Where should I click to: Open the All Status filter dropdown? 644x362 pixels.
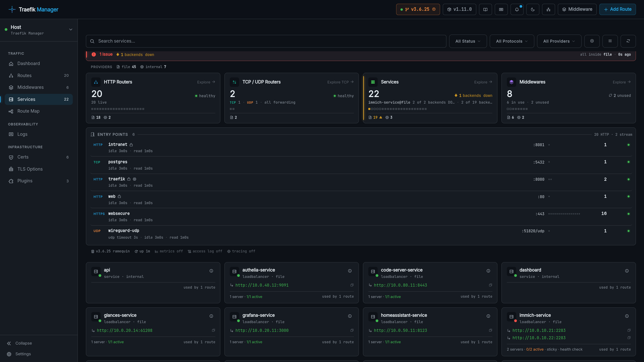pyautogui.click(x=468, y=41)
